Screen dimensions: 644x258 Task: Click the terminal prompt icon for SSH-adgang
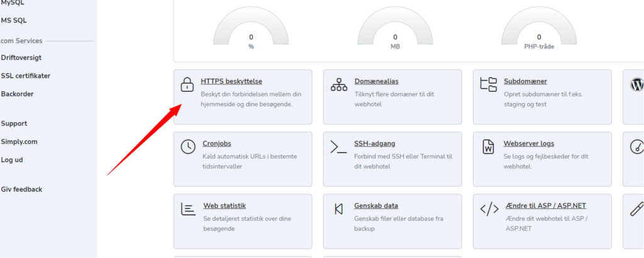tap(338, 147)
